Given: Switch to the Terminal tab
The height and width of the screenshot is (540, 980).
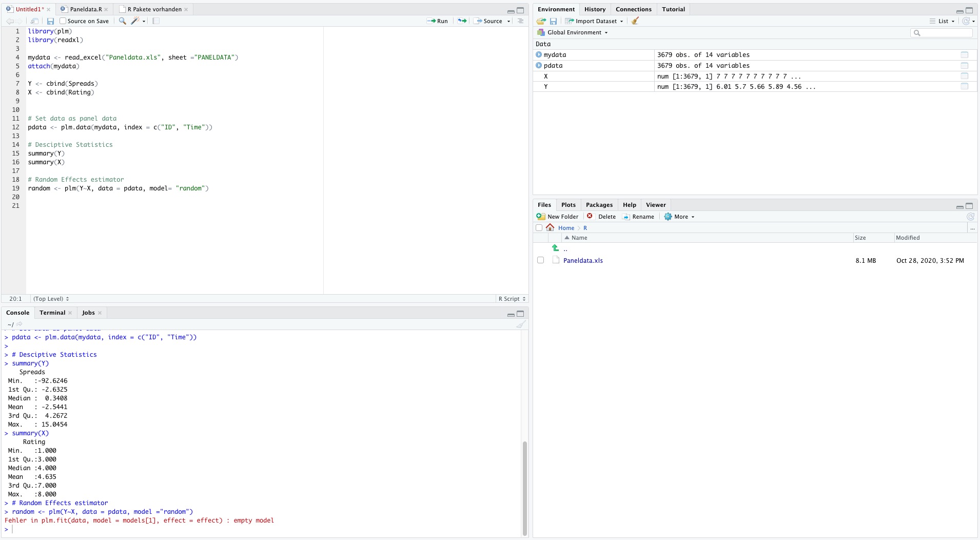Looking at the screenshot, I should (52, 313).
